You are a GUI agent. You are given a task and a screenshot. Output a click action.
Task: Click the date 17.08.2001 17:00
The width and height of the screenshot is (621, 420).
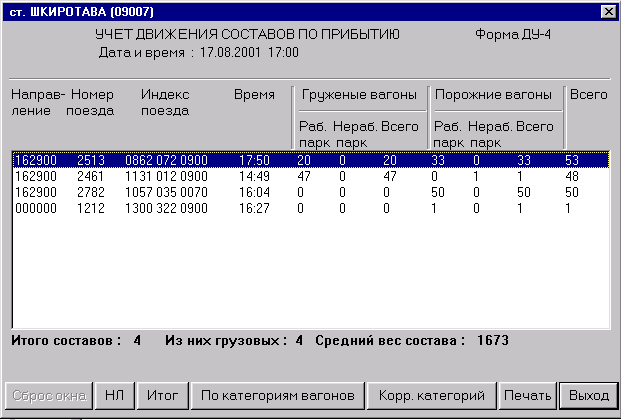click(x=249, y=52)
